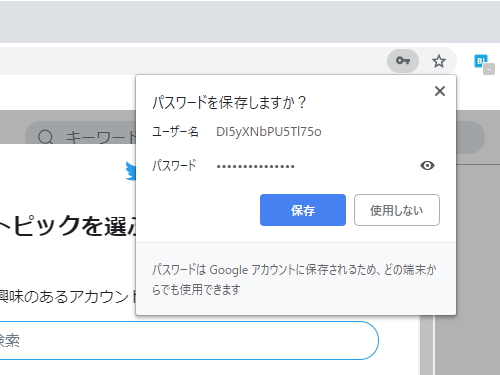Viewport: 500px width, 375px height.
Task: Click the ユーザー名 label
Action: pos(175,132)
